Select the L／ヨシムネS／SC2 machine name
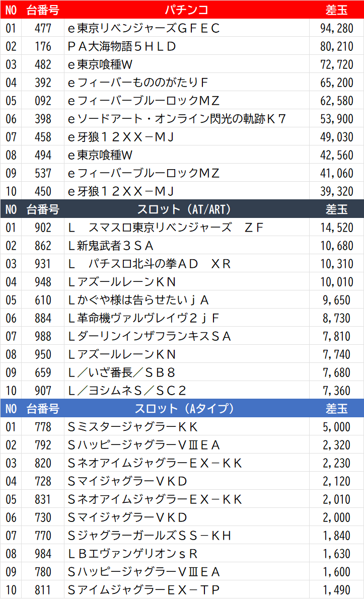364x599 pixels. pyautogui.click(x=127, y=391)
